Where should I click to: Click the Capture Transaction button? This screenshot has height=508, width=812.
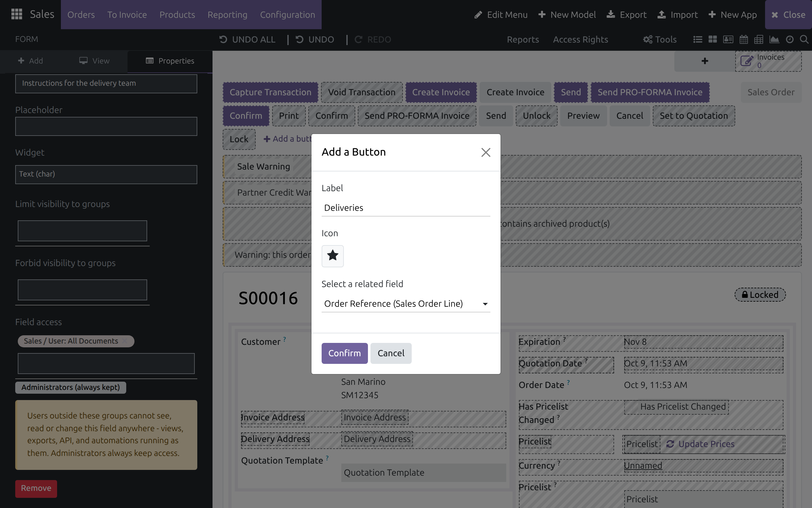point(271,92)
